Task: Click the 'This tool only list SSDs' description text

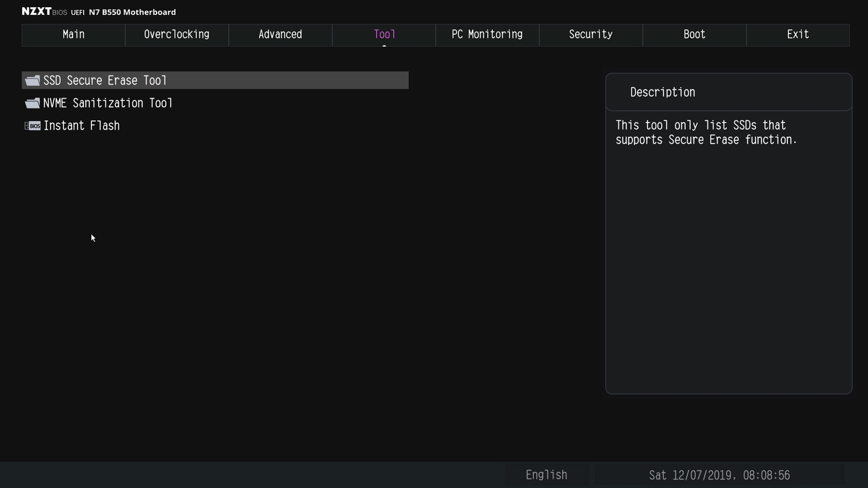Action: [706, 133]
